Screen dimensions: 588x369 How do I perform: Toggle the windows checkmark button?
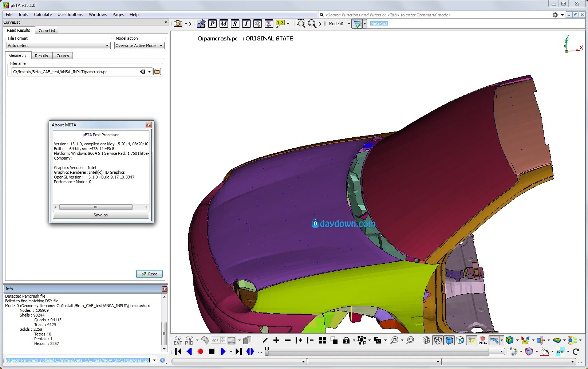coord(357,24)
